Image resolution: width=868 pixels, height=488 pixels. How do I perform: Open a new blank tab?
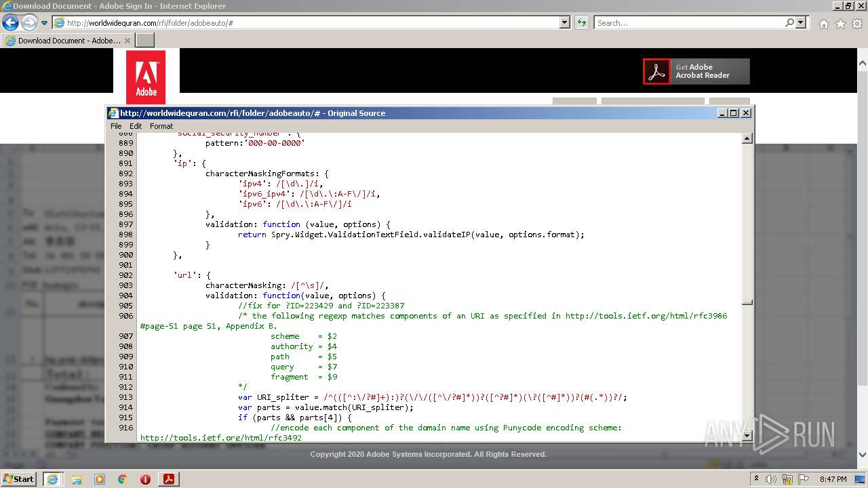click(x=145, y=41)
